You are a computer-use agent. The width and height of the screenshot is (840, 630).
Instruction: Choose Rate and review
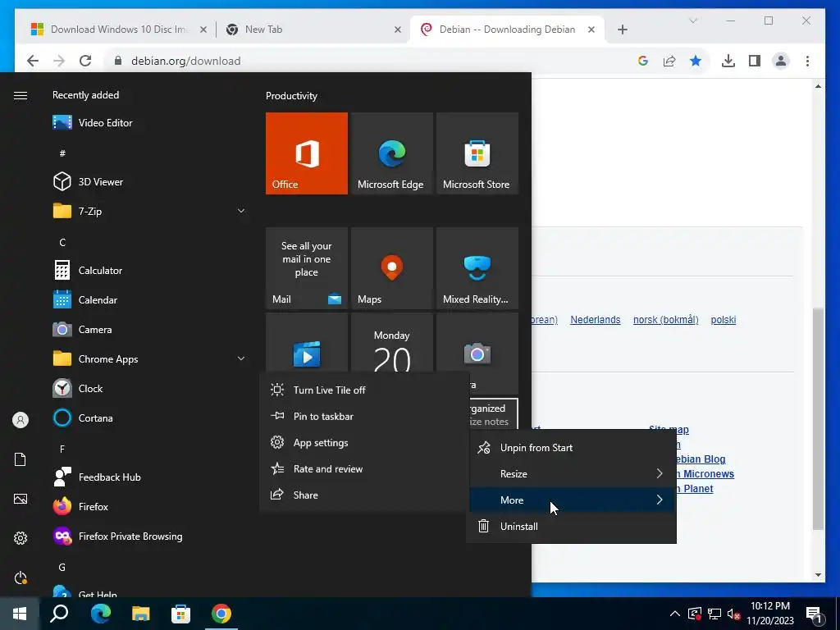(364, 468)
